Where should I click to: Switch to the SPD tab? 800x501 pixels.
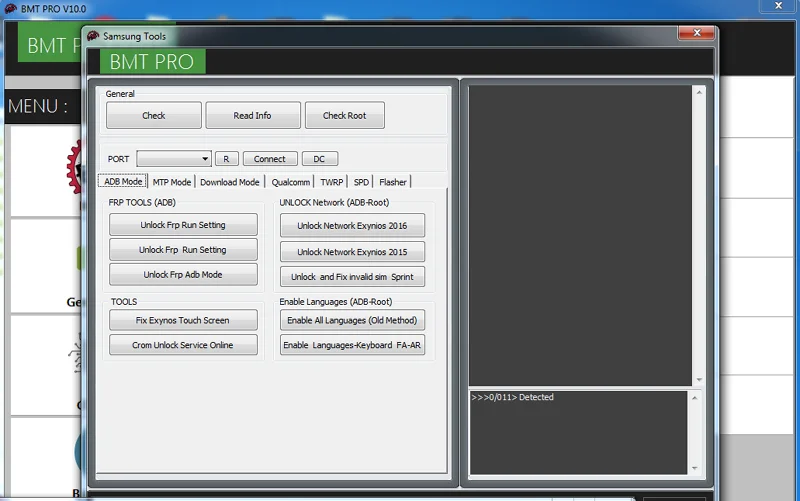tap(361, 182)
